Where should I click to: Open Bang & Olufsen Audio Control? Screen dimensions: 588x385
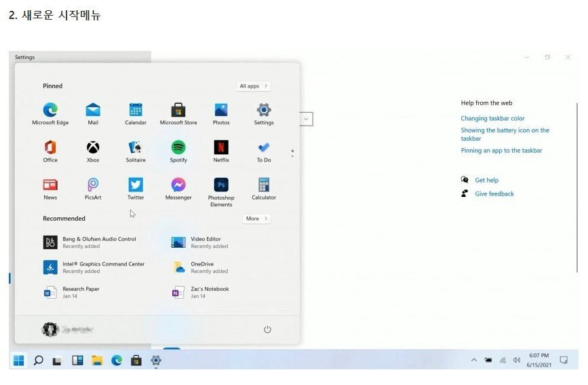[90, 242]
